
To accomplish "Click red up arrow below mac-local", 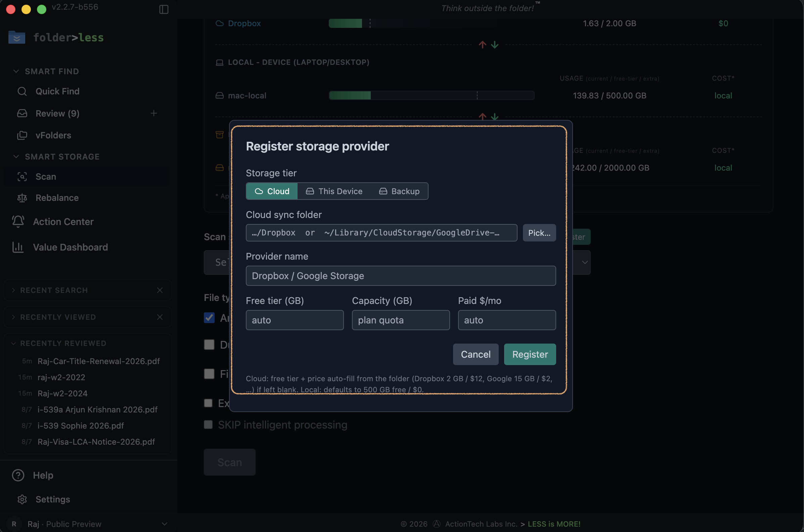I will [482, 116].
